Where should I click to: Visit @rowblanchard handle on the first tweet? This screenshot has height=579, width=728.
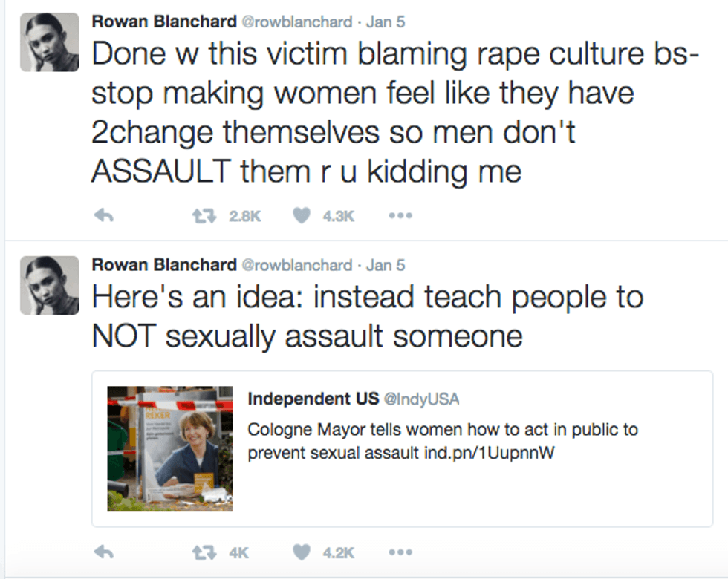(297, 22)
